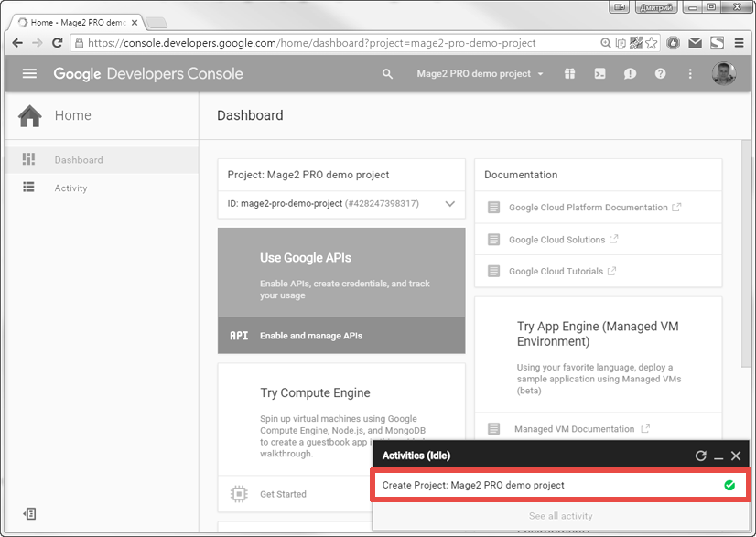Click the mail extension icon
The width and height of the screenshot is (756, 537).
[696, 43]
